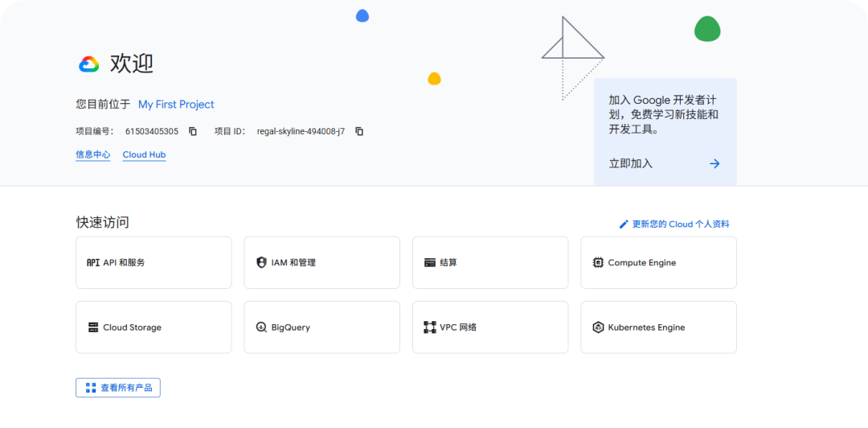Image resolution: width=868 pixels, height=428 pixels.
Task: Copy the project number 61503405305
Action: [x=193, y=131]
